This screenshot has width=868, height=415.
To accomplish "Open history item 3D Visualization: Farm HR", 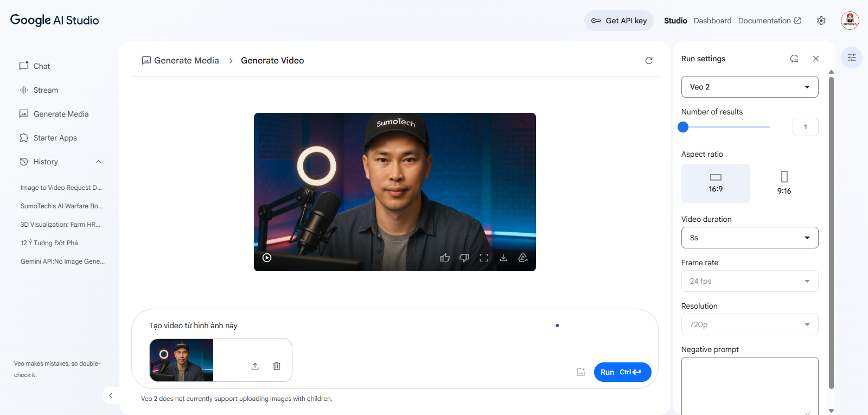I will tap(60, 225).
